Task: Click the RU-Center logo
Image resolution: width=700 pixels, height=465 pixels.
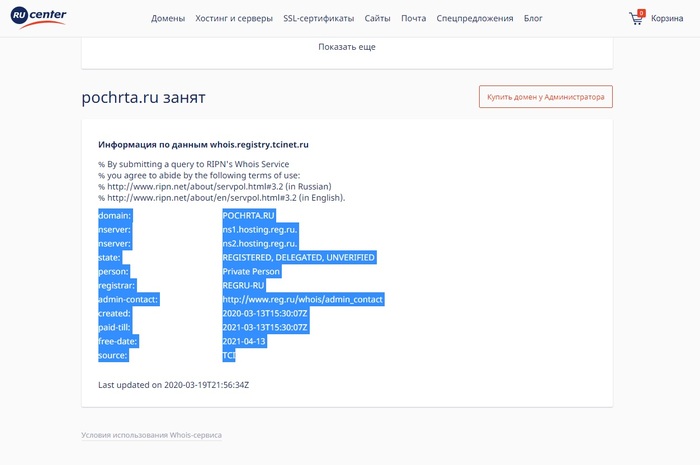Action: [40, 18]
